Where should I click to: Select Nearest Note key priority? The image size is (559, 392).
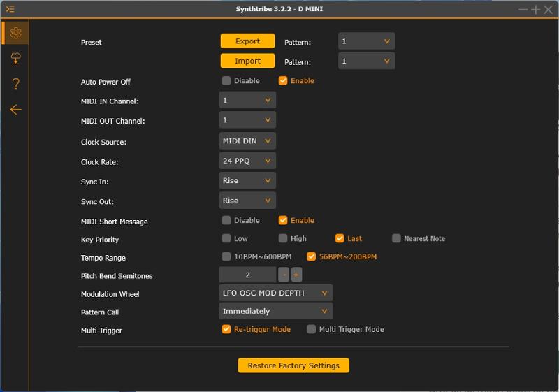[x=396, y=238]
